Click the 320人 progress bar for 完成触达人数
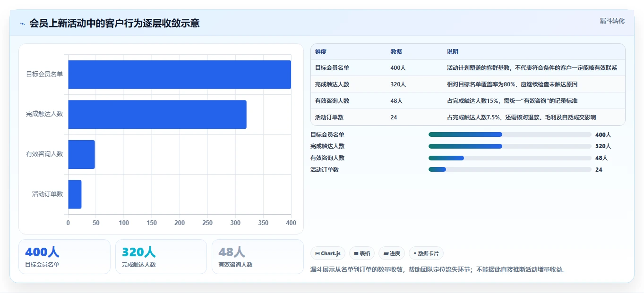 [x=510, y=146]
